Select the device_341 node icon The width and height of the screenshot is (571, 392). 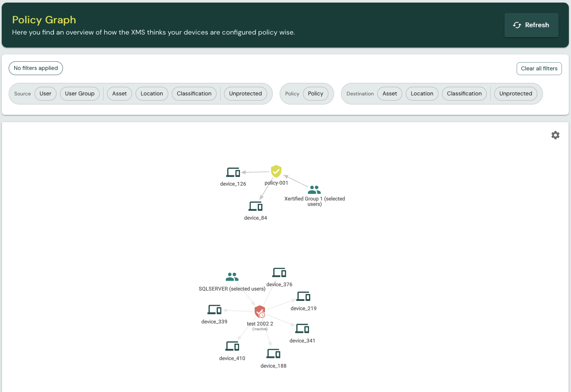pos(302,329)
